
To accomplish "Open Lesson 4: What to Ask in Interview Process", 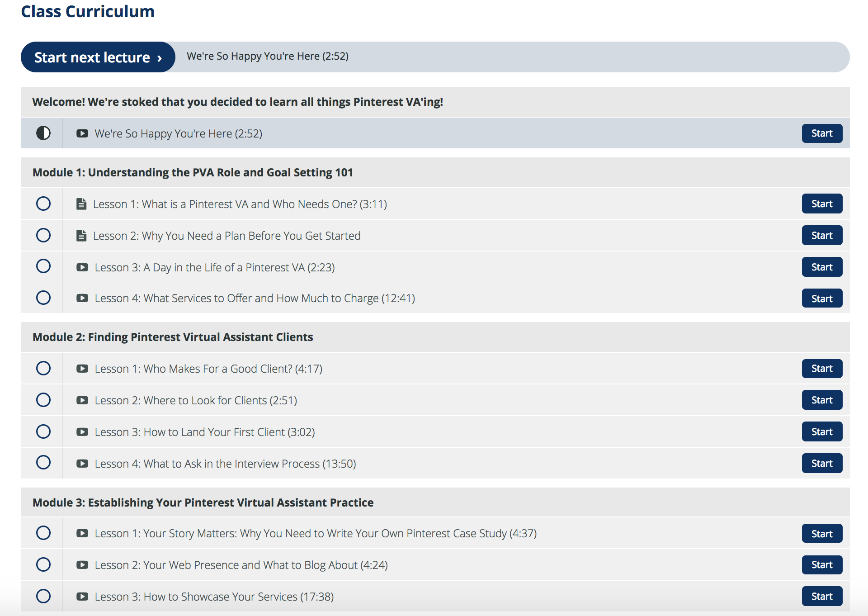I will 226,464.
